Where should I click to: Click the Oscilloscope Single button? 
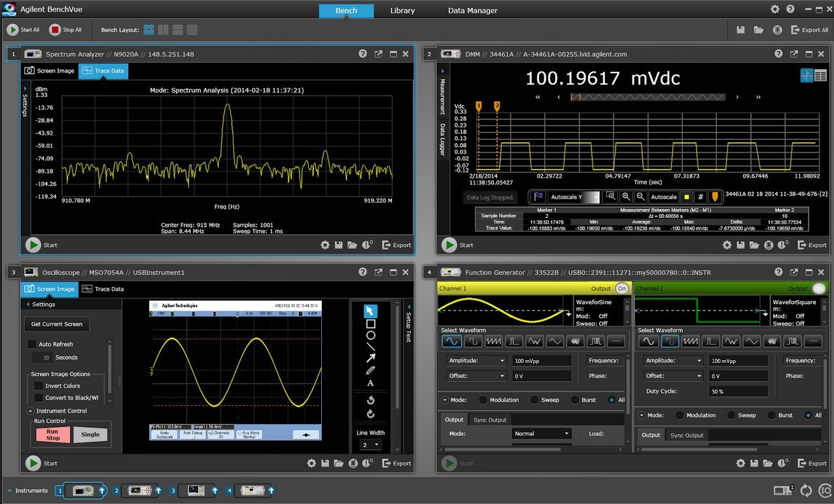tap(90, 434)
